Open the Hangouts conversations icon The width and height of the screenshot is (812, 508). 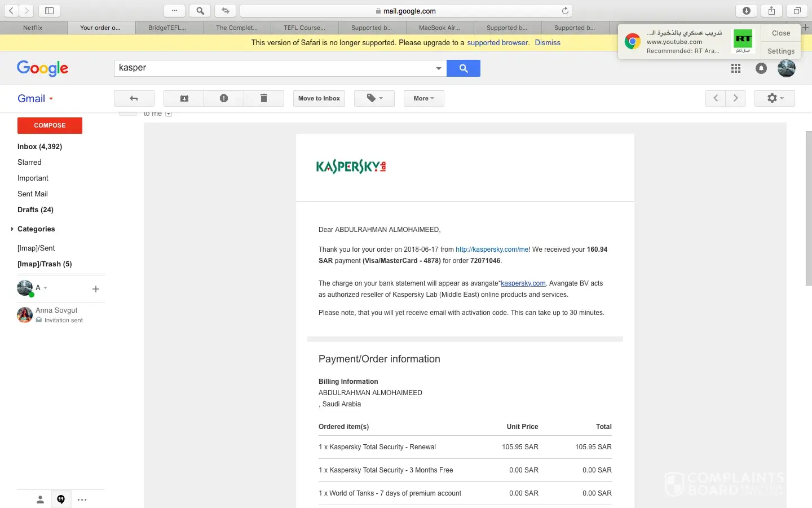click(x=61, y=500)
